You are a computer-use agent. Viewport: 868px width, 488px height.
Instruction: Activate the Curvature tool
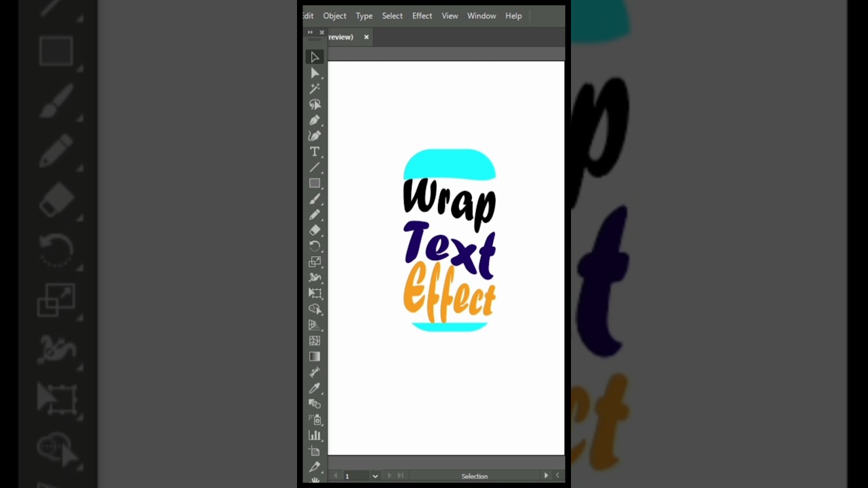pos(315,136)
